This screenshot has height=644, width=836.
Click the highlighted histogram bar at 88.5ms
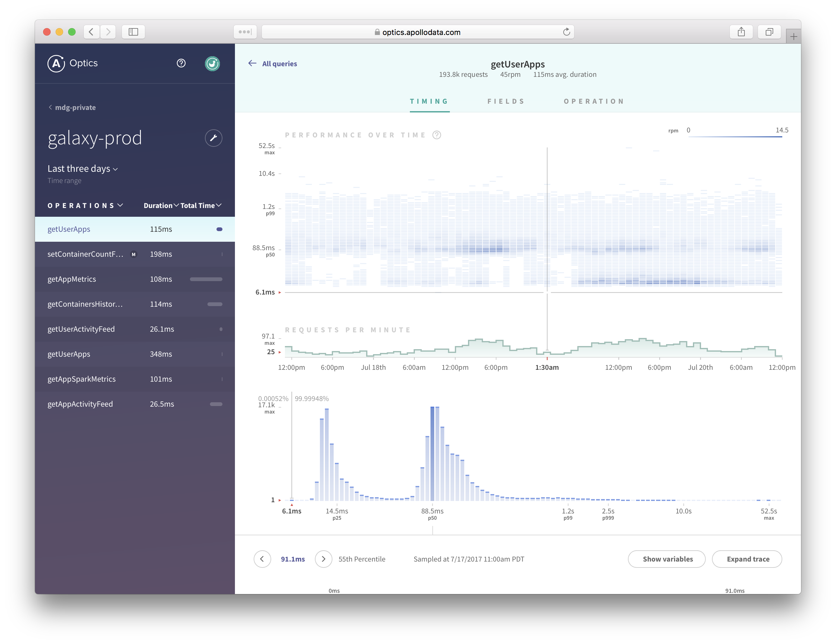[x=433, y=453]
